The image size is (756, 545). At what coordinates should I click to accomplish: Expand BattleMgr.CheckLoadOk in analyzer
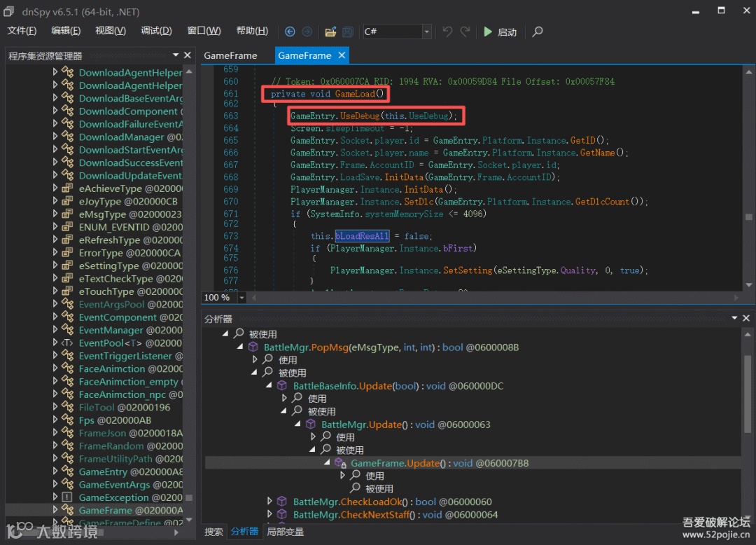269,502
